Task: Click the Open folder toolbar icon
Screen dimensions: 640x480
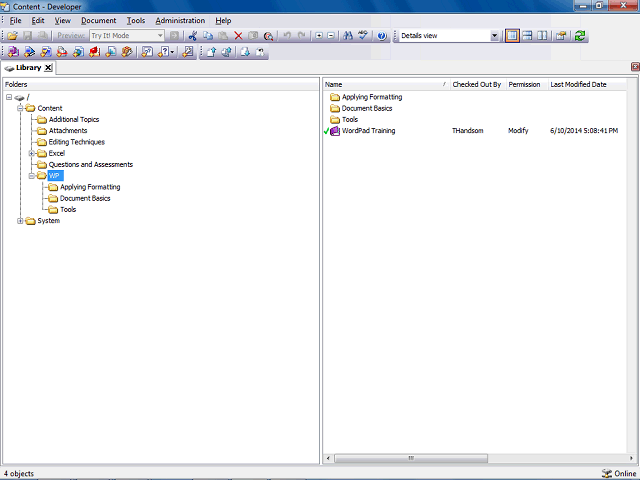Action: 12,36
